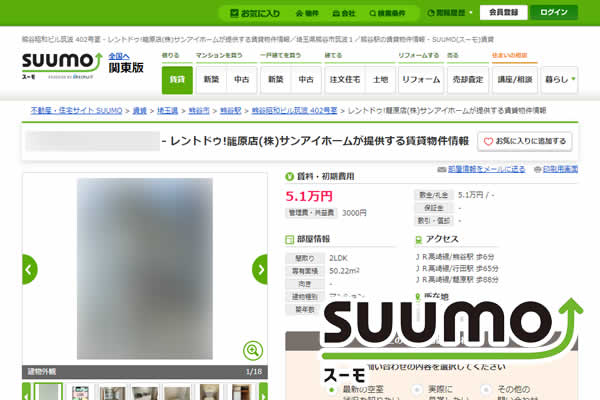Screen dimensions: 600x400
Task: Click the 会員登録 button
Action: click(x=504, y=12)
